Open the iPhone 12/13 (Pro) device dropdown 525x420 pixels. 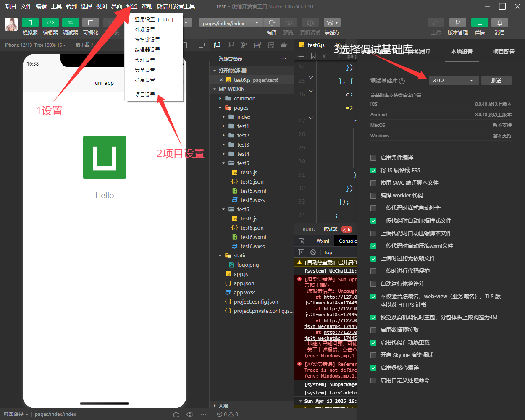tap(35, 45)
